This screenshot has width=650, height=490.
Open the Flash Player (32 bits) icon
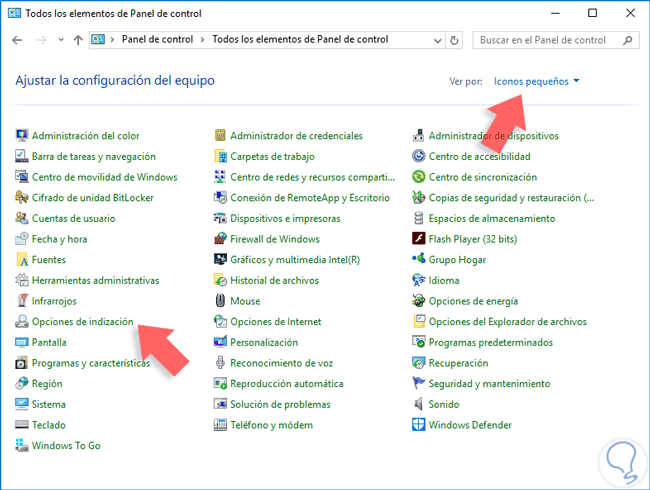[x=419, y=239]
